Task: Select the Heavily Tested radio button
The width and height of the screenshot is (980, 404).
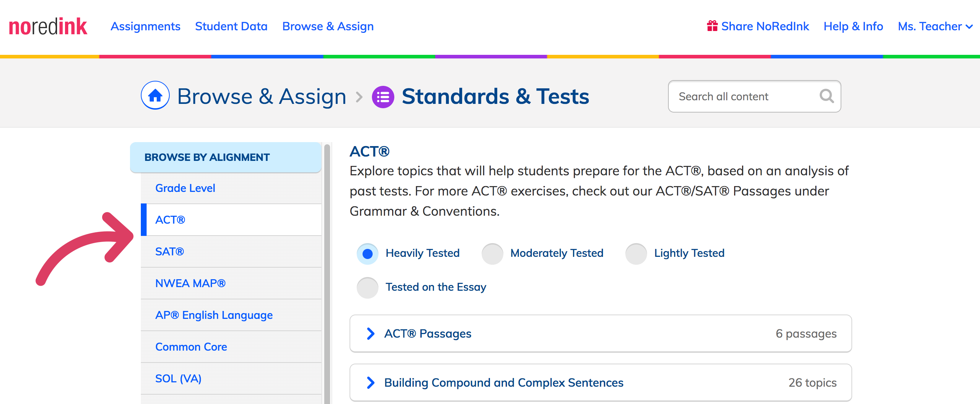Action: [368, 254]
